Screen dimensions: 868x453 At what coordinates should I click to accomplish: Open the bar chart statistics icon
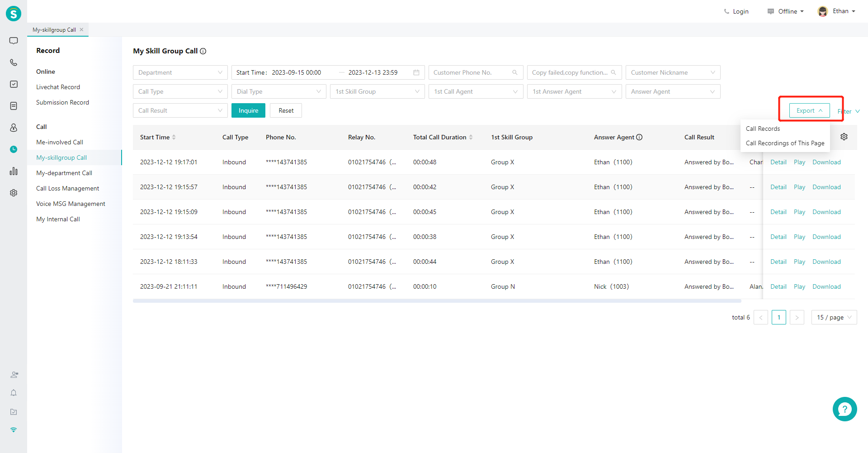(14, 171)
